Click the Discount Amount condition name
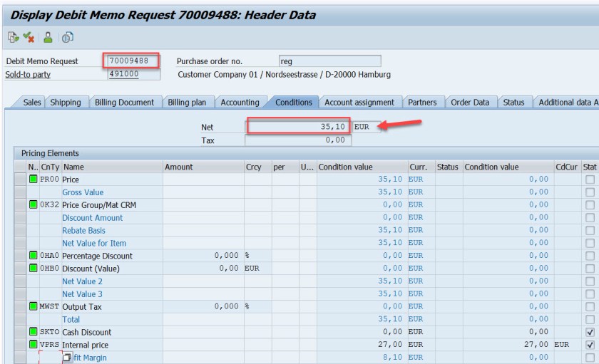Image resolution: width=599 pixels, height=364 pixels. (93, 218)
